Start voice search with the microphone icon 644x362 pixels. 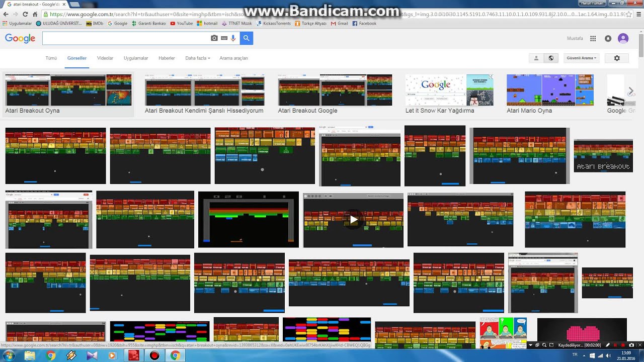click(233, 38)
